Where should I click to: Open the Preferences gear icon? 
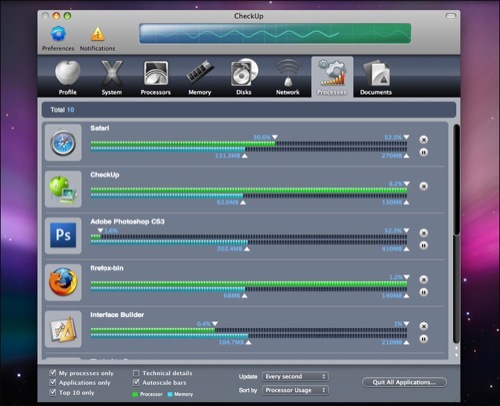pos(58,34)
